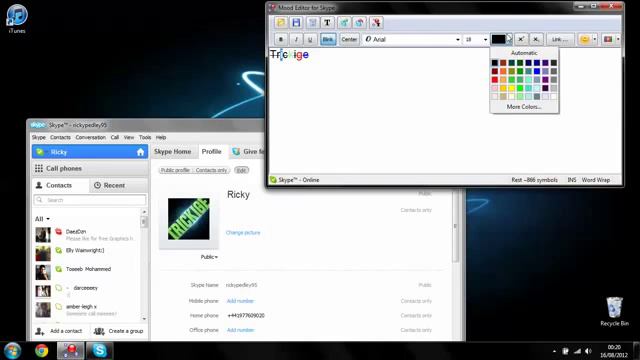Toggle the Blink text effect button
Screen dimensions: 640x360
point(328,39)
